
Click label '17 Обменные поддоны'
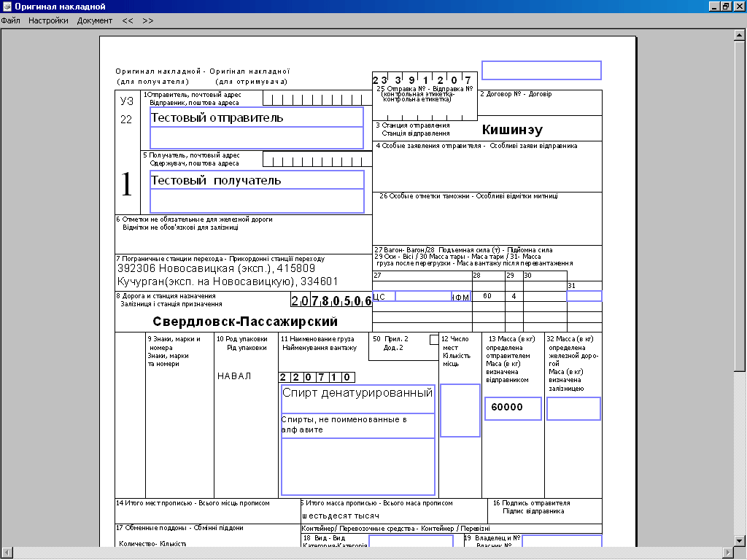click(152, 528)
